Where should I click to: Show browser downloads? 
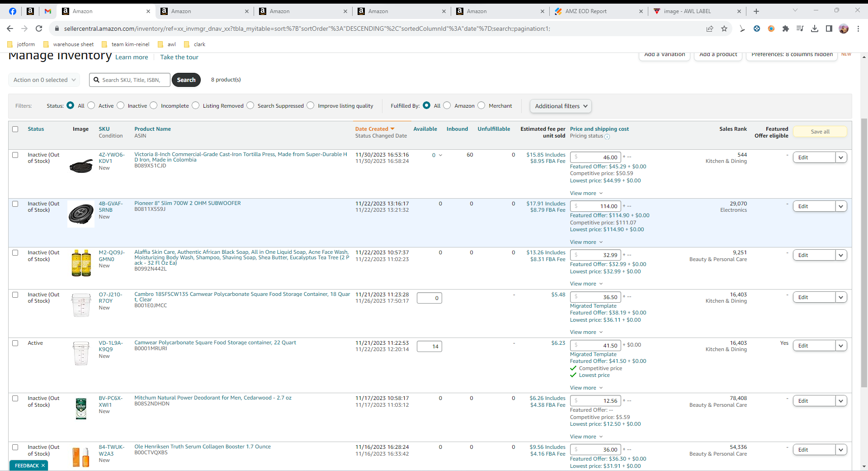815,29
